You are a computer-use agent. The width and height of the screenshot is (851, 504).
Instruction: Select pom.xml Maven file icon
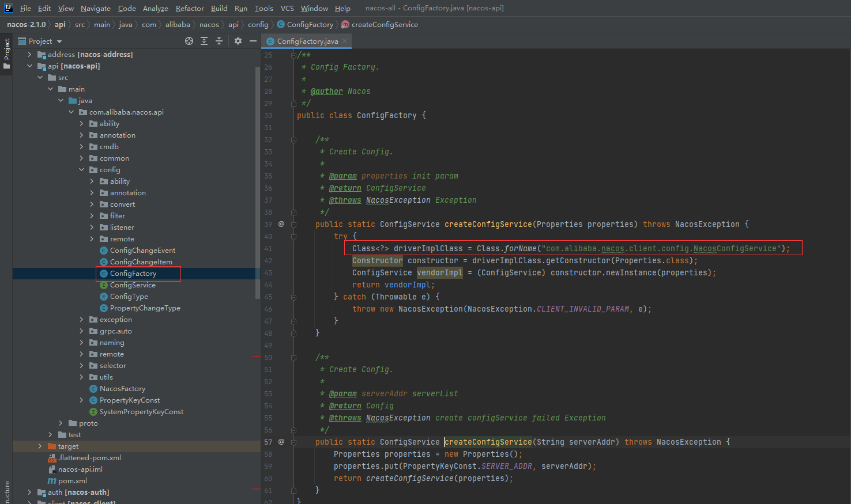(52, 481)
